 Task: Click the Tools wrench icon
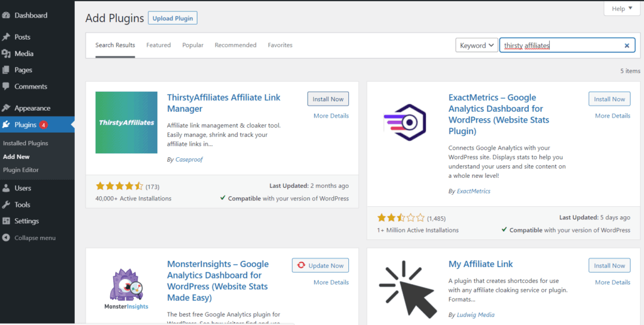click(6, 205)
